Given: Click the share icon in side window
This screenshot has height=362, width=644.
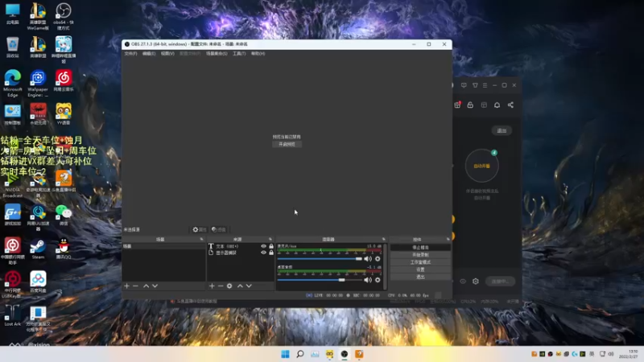Looking at the screenshot, I should (x=510, y=105).
